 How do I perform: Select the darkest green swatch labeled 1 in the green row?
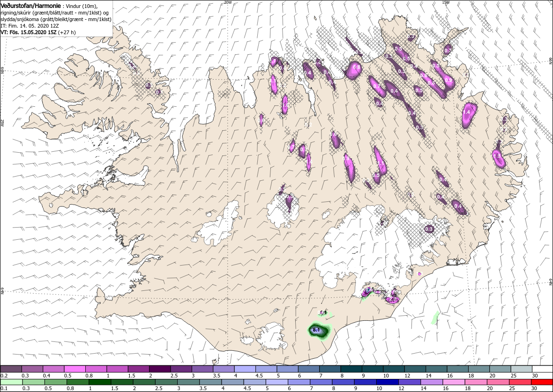[x=100, y=382]
